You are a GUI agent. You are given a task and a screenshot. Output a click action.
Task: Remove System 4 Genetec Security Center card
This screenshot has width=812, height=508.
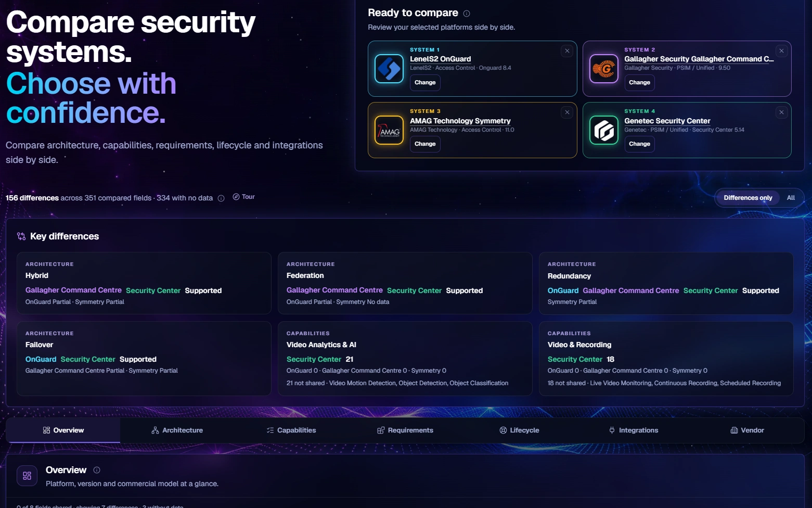pos(781,112)
